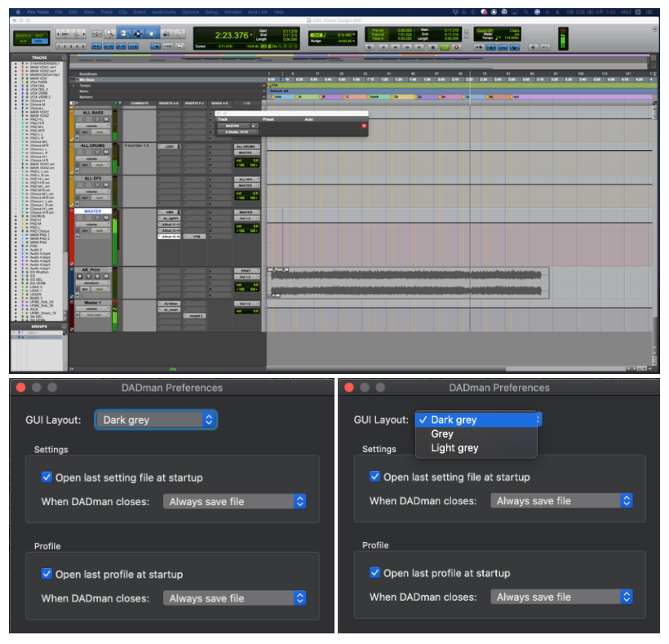Mute the ALL EFX track

point(106,184)
